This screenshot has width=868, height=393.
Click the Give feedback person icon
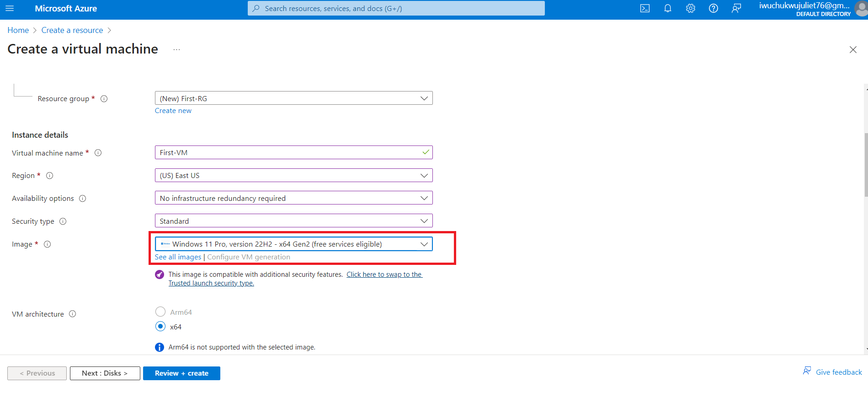click(807, 371)
